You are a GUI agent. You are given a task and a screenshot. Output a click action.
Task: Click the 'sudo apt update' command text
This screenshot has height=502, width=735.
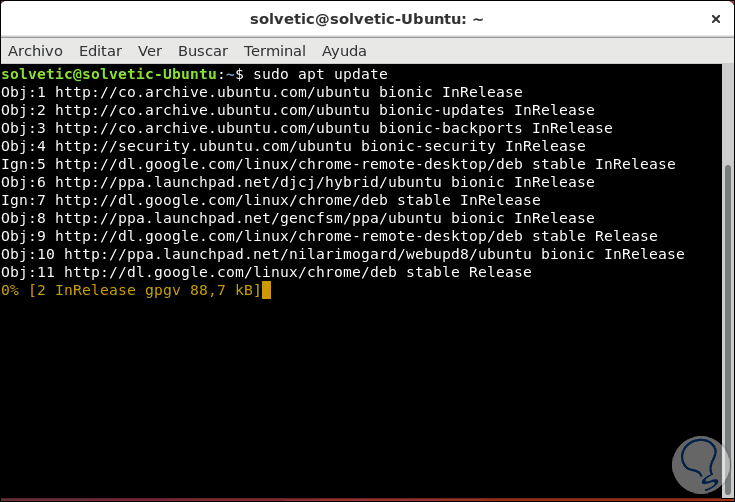point(321,74)
